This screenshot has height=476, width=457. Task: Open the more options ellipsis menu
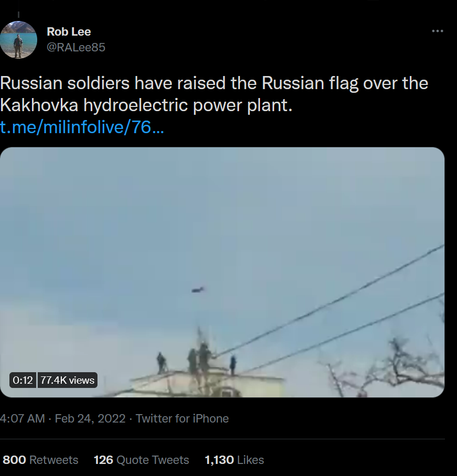pyautogui.click(x=437, y=31)
